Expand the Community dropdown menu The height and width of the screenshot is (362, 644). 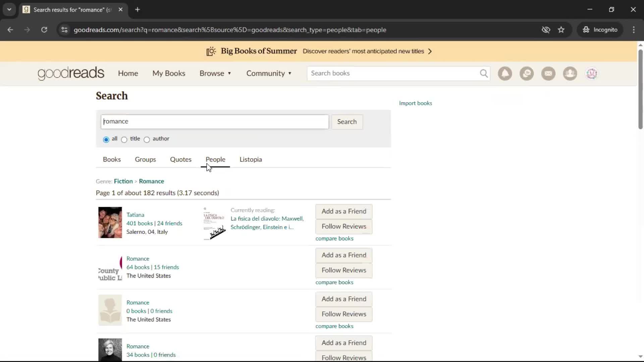[x=269, y=73]
